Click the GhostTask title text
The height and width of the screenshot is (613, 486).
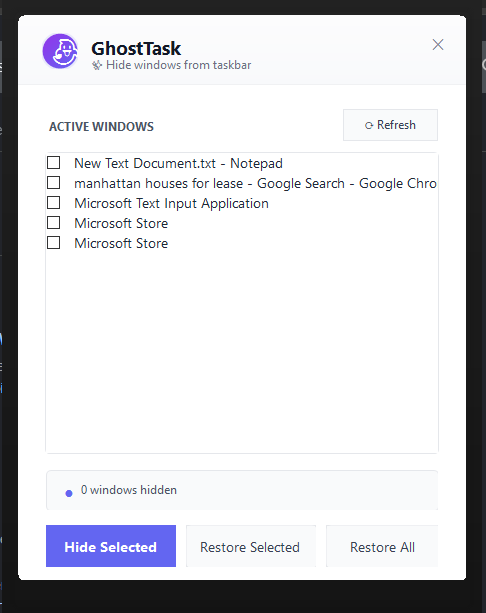point(136,48)
